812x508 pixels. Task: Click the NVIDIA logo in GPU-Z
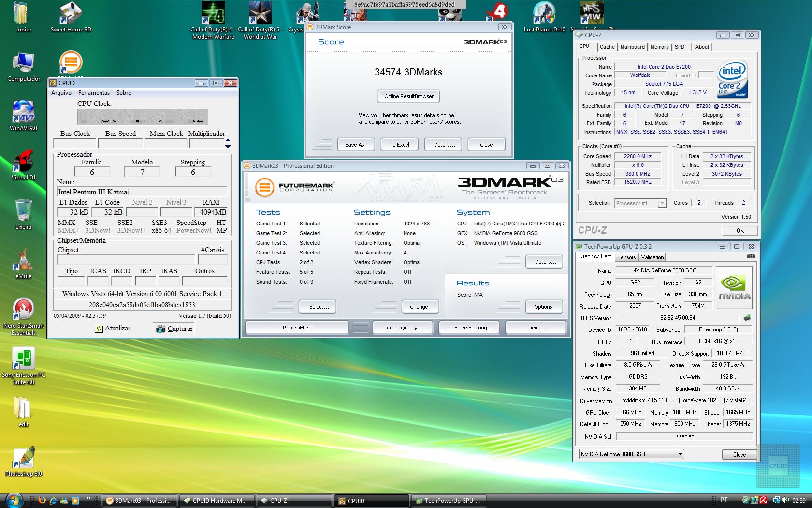click(x=734, y=288)
